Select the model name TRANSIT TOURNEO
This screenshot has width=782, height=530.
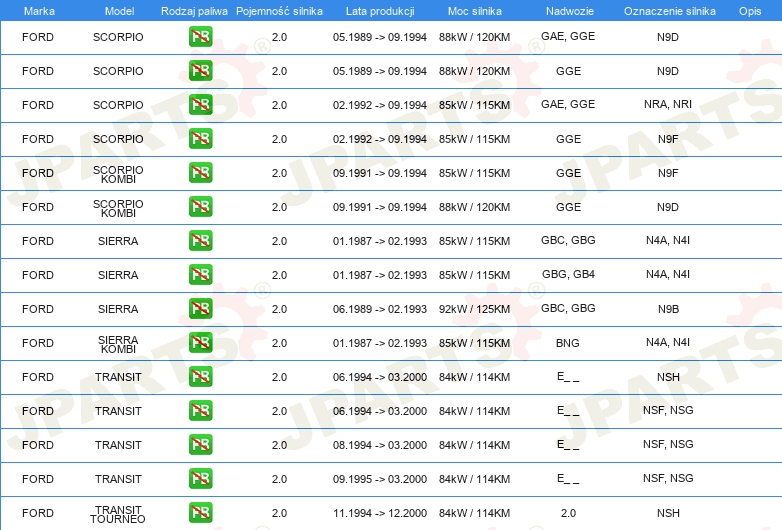point(118,515)
